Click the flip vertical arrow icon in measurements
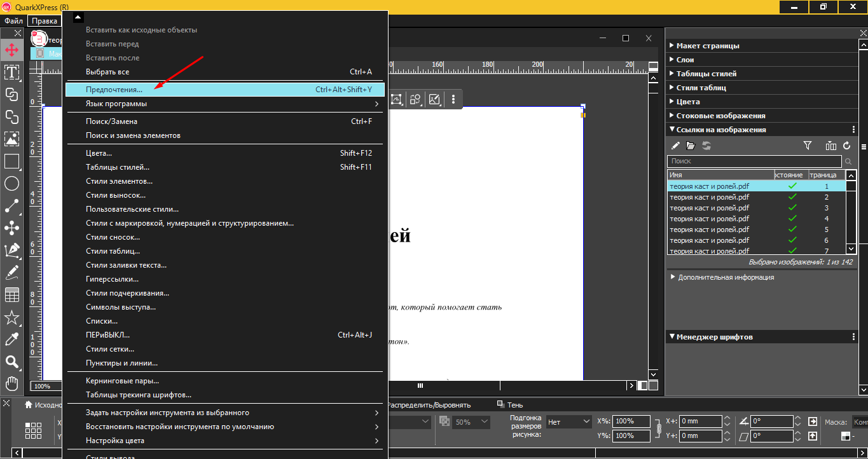 (813, 436)
